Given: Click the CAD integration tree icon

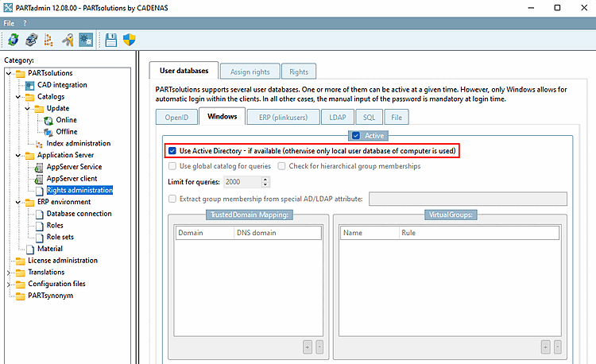Looking at the screenshot, I should (30, 85).
